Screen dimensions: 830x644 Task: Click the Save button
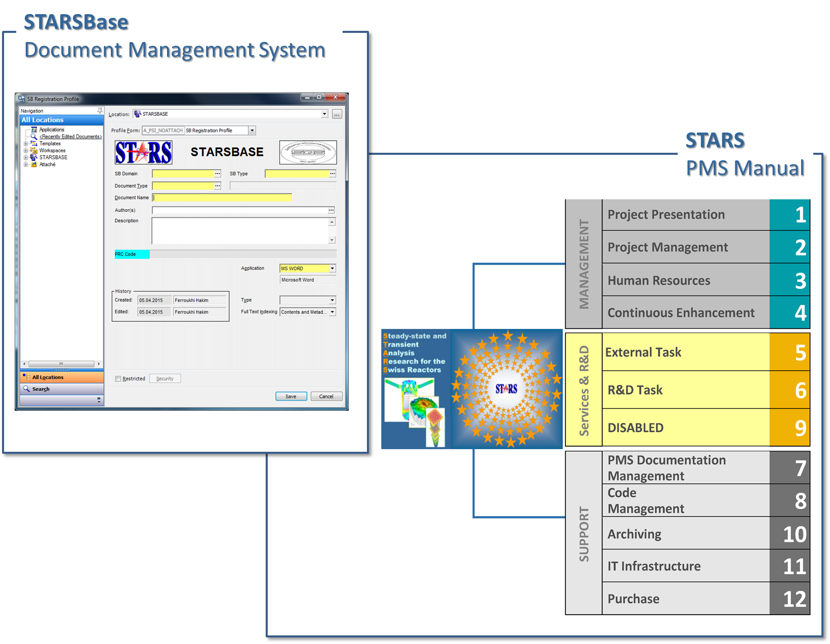(x=291, y=396)
